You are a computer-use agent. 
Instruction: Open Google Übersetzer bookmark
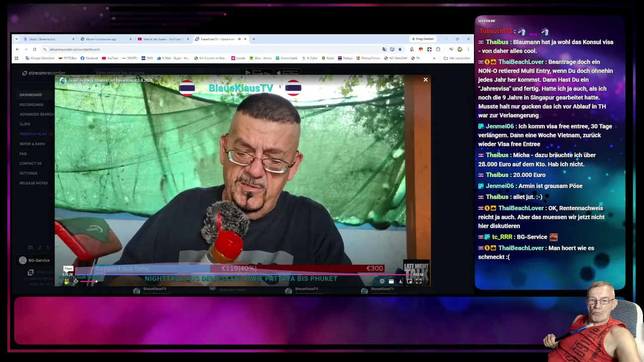(40, 58)
